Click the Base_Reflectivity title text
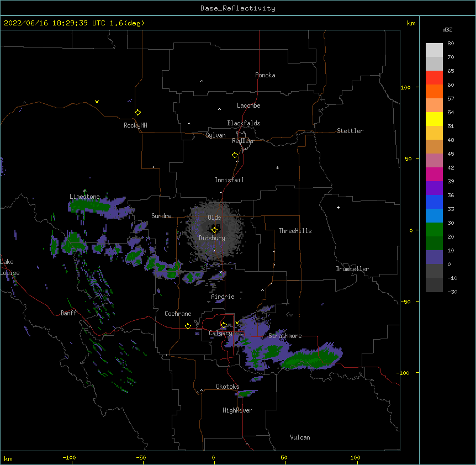The height and width of the screenshot is (465, 476). pyautogui.click(x=238, y=8)
